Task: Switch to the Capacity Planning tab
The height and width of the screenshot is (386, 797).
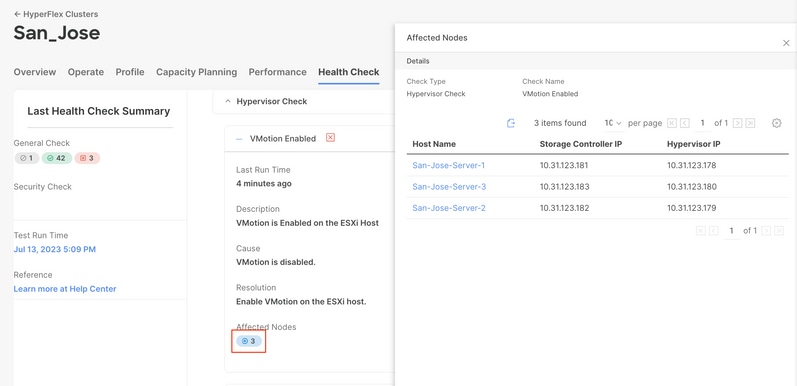Action: pos(197,72)
